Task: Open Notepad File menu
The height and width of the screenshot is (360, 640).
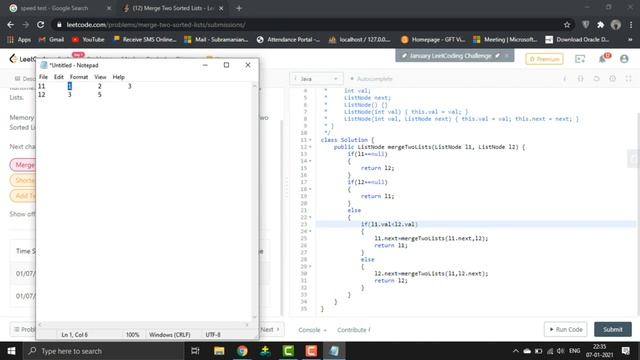Action: click(x=43, y=77)
